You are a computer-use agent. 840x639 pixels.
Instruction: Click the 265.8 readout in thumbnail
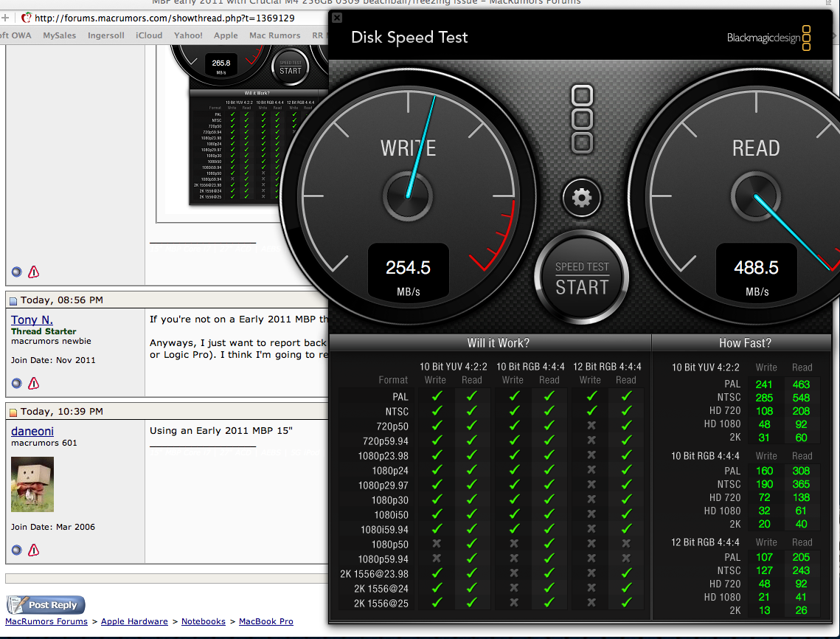pos(221,63)
